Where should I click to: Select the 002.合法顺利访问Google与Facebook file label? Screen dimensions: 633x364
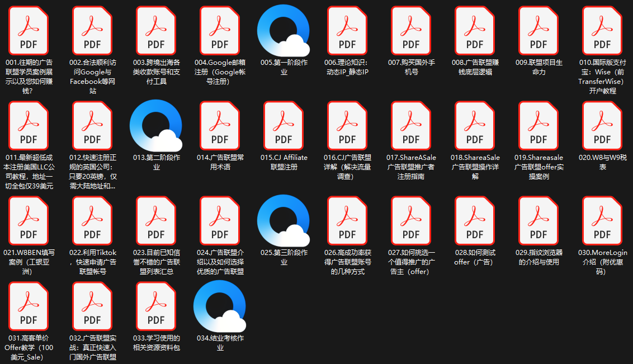[92, 77]
